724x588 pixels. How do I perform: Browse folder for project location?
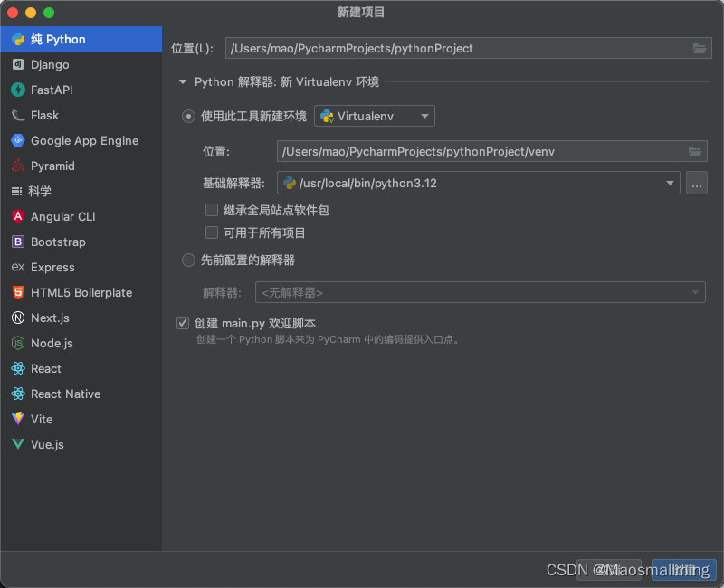[700, 49]
